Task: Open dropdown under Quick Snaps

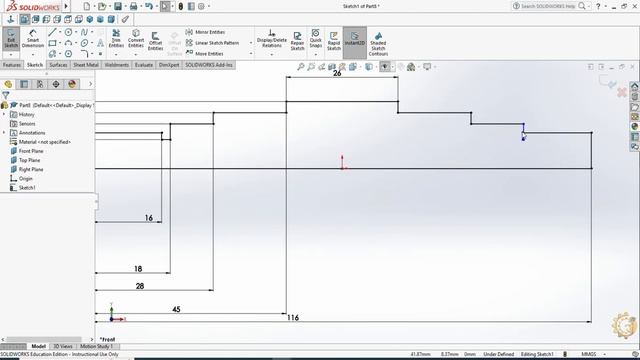Action: coord(316,54)
